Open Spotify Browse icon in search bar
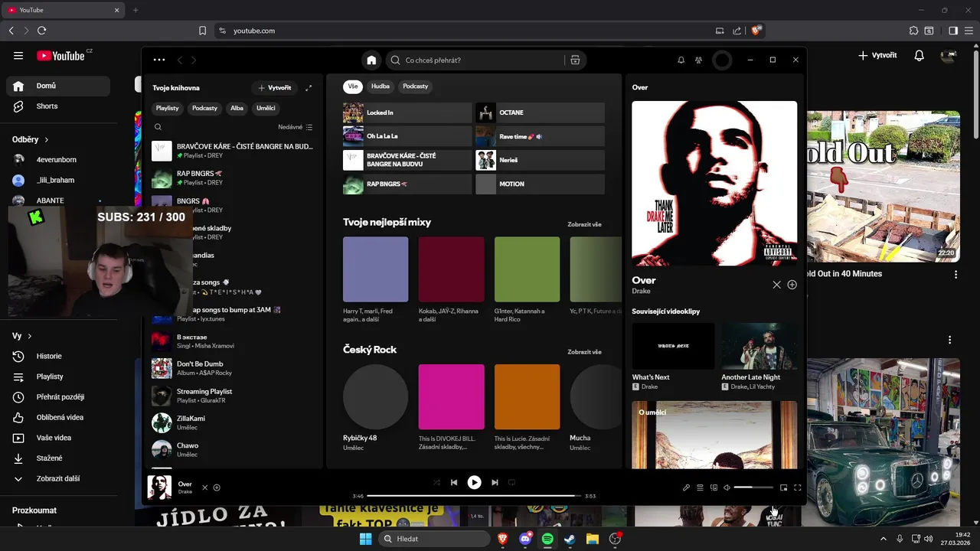 click(575, 60)
